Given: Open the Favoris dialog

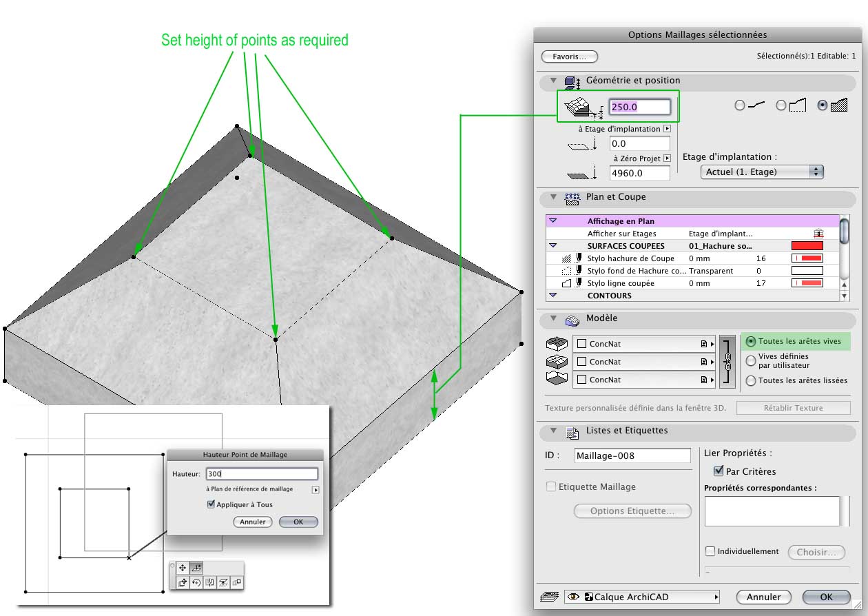Looking at the screenshot, I should coord(569,57).
